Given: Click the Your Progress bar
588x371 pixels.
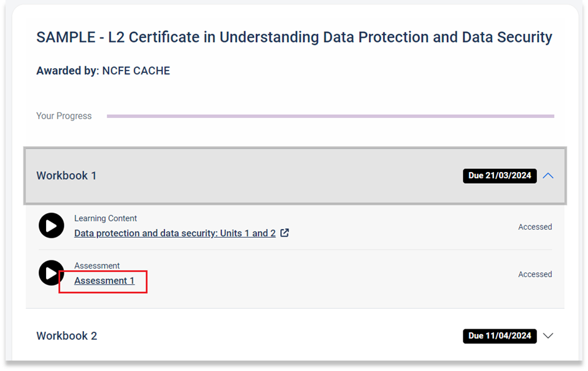Looking at the screenshot, I should point(330,116).
